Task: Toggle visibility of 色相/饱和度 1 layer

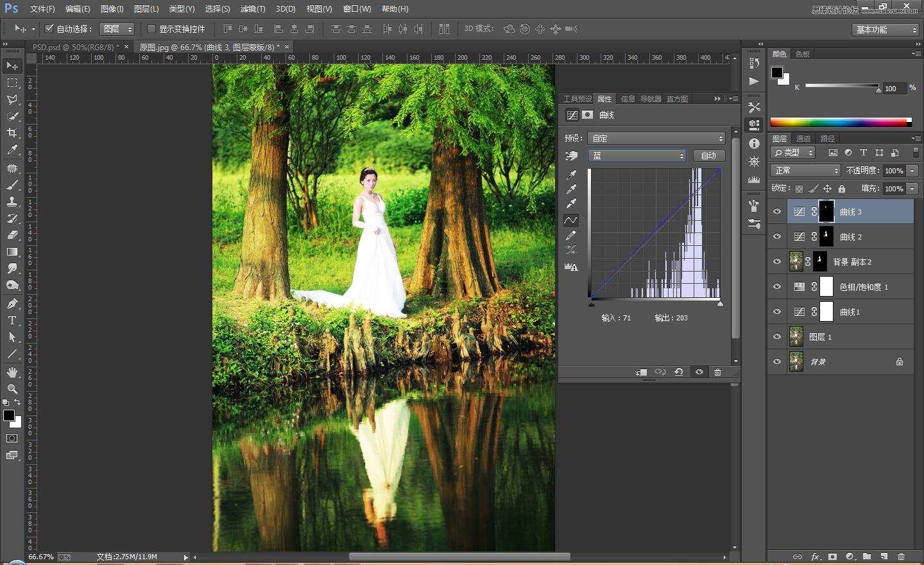Action: click(777, 287)
